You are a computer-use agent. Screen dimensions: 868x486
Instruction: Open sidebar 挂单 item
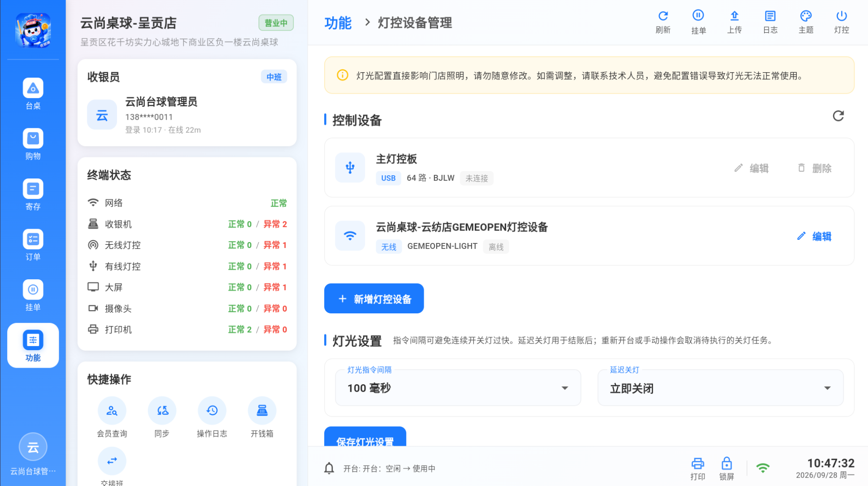[x=33, y=295]
